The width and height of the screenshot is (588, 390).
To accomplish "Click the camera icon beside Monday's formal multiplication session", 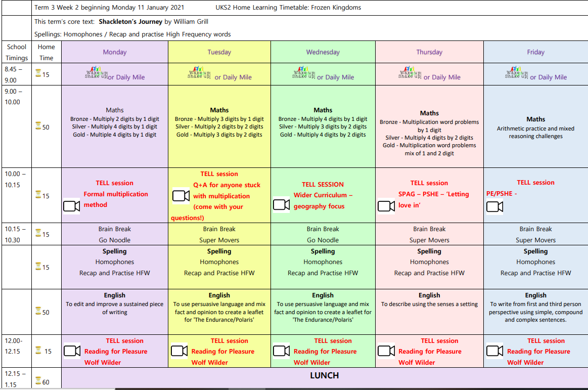I will point(72,206).
